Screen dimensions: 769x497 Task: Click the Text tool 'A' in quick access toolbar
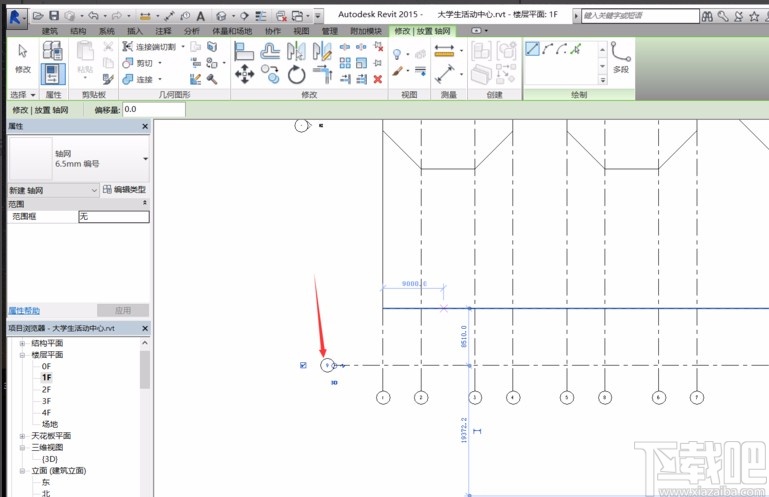[201, 16]
